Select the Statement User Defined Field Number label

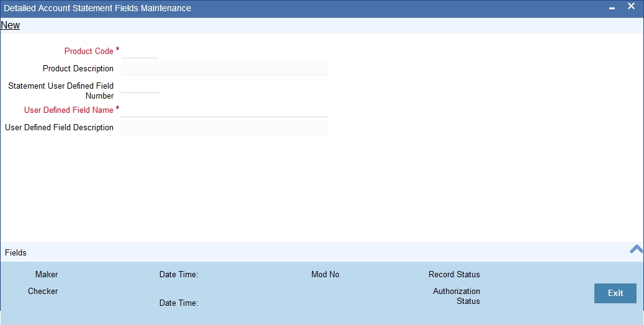61,91
